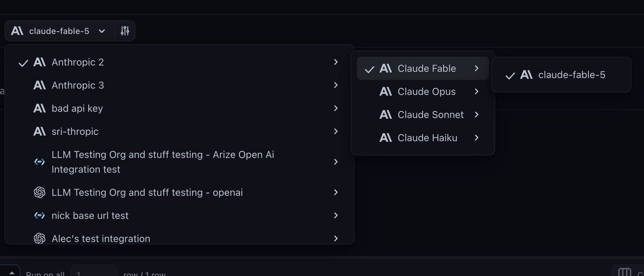
Task: Select claude-fable-5 model in submenu
Action: pos(561,75)
